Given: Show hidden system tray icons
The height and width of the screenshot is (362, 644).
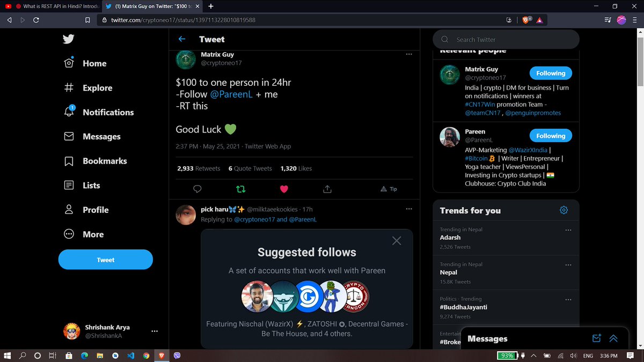Looking at the screenshot, I should click(533, 355).
